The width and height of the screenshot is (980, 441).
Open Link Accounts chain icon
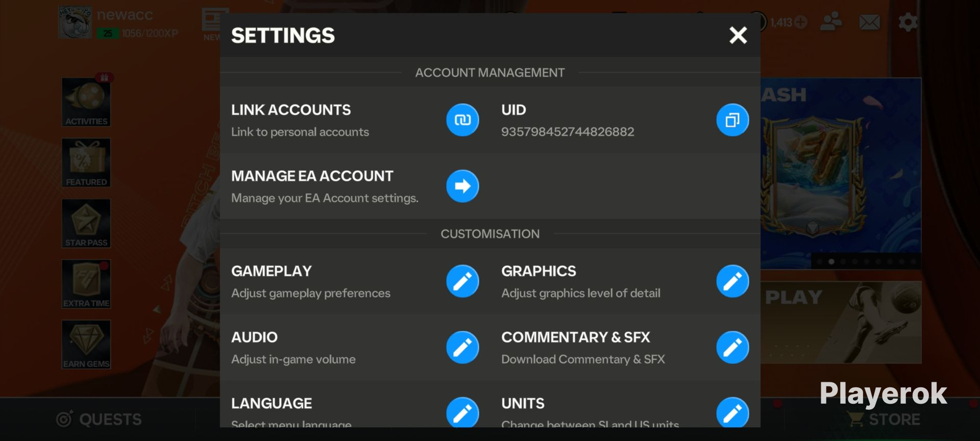pyautogui.click(x=462, y=120)
